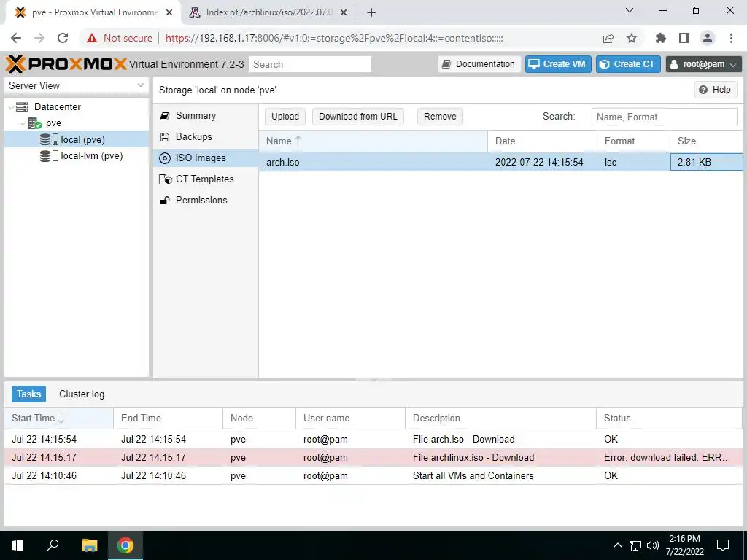The height and width of the screenshot is (560, 747).
Task: Select the pve node in the tree
Action: click(53, 122)
